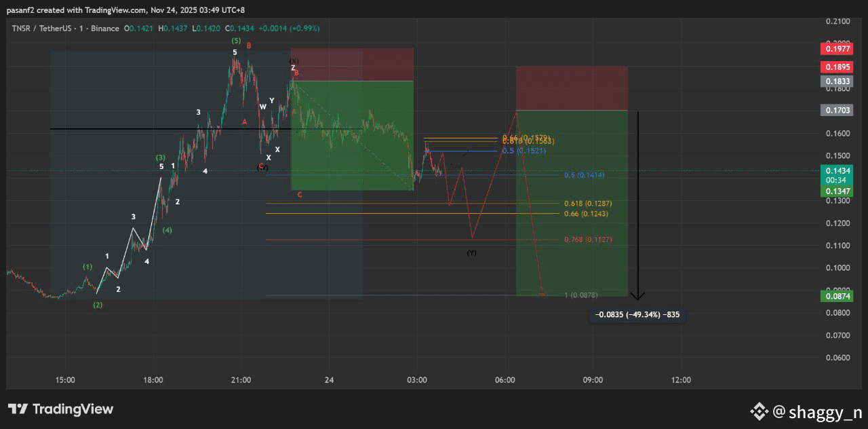868x429 pixels.
Task: Select the green 0.1347 price label
Action: 837,192
